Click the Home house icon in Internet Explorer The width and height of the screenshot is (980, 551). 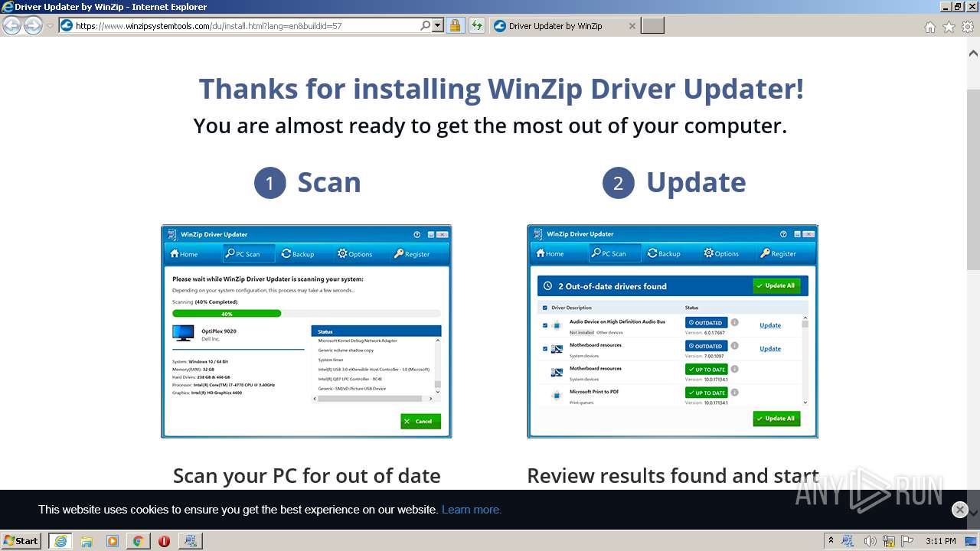[929, 27]
